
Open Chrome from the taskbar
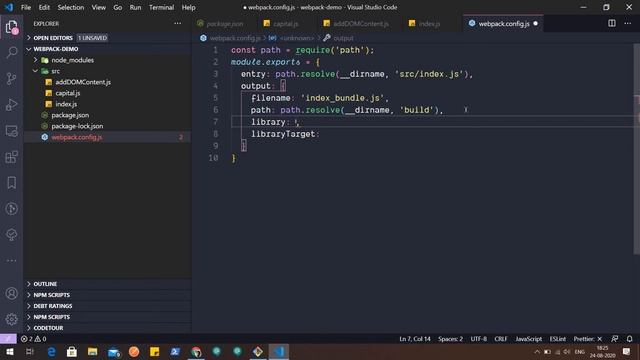pyautogui.click(x=196, y=351)
